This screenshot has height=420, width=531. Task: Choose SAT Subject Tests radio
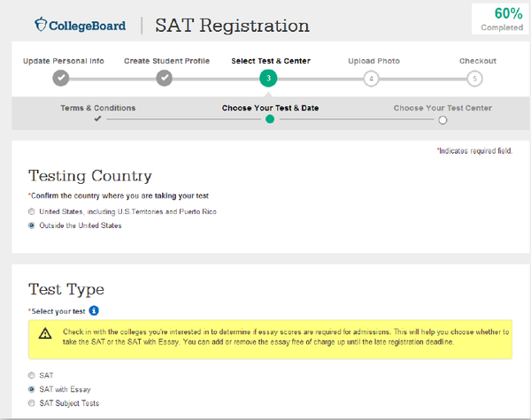coord(32,403)
